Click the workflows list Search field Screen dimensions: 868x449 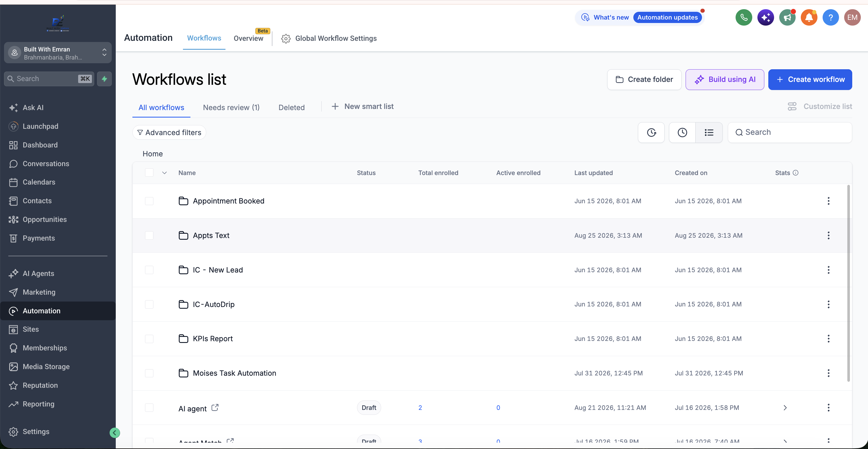[790, 132]
